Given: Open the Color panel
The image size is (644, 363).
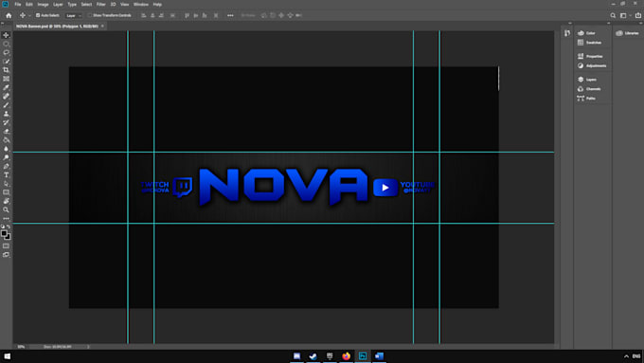Looking at the screenshot, I should coord(586,33).
